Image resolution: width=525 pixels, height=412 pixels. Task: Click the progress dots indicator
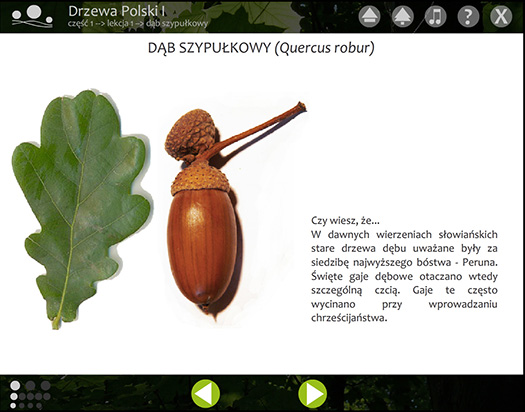coord(30,394)
